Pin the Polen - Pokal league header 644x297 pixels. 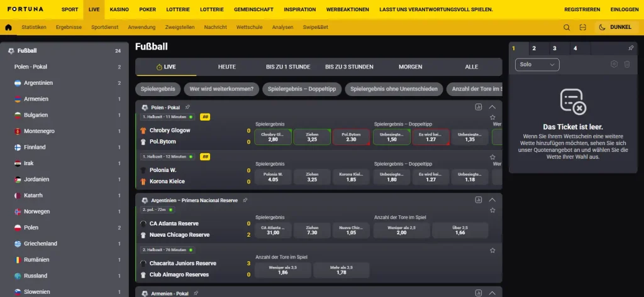(x=187, y=107)
